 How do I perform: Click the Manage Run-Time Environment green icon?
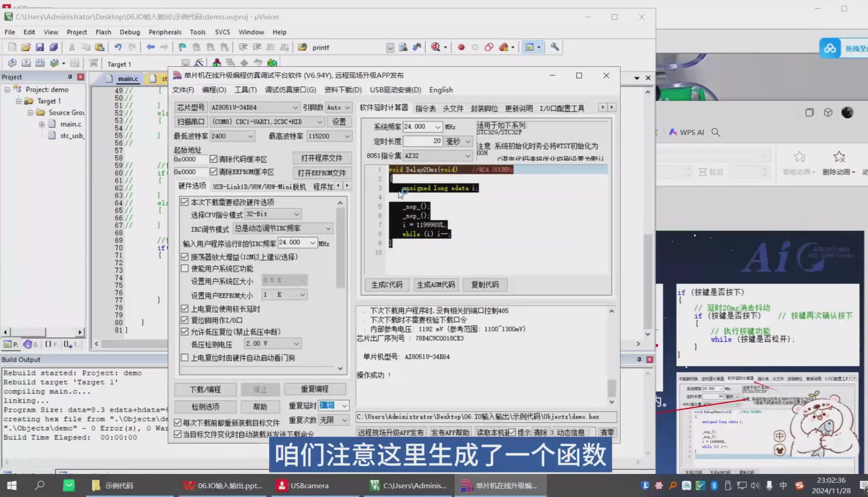(272, 63)
